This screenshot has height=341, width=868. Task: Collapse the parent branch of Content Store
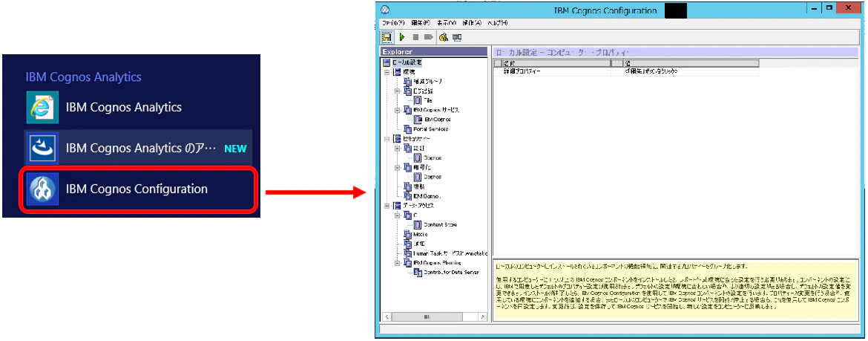pos(397,215)
